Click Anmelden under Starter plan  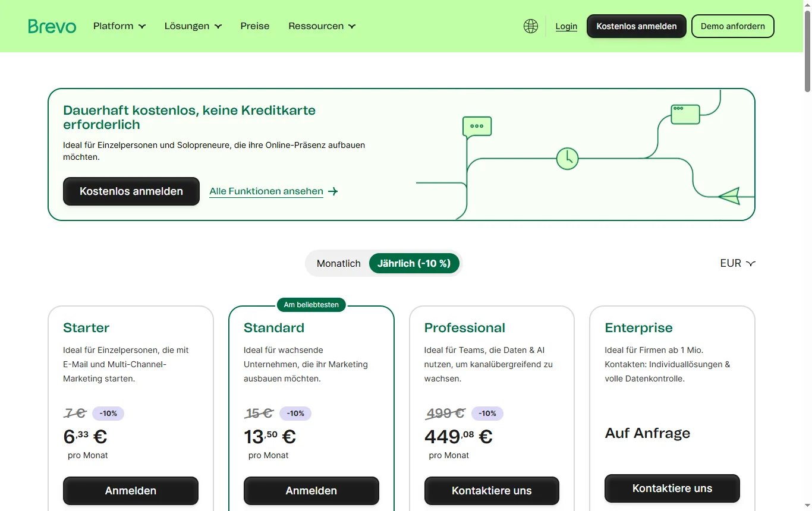coord(131,491)
